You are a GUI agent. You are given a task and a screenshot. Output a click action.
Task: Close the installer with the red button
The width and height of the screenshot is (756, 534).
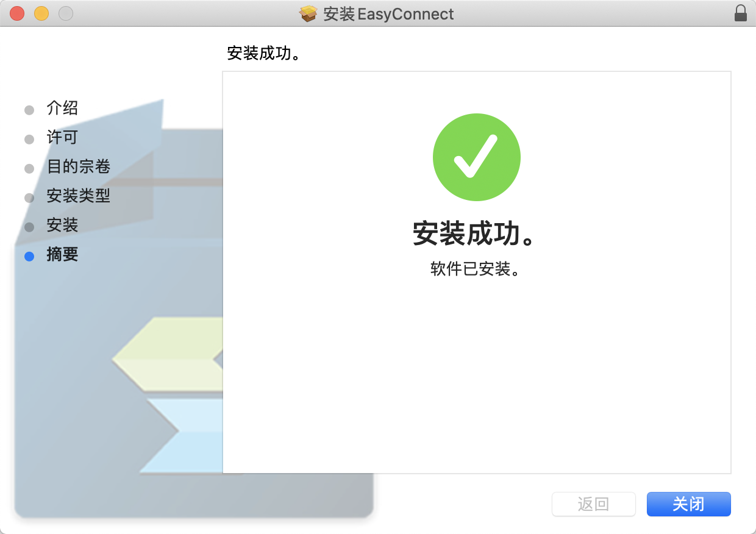(17, 13)
